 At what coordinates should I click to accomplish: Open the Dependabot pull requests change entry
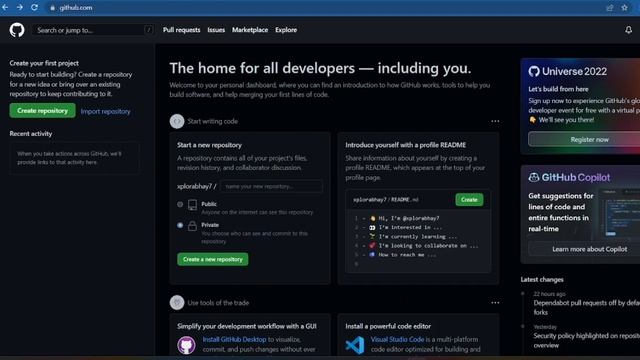click(x=587, y=307)
